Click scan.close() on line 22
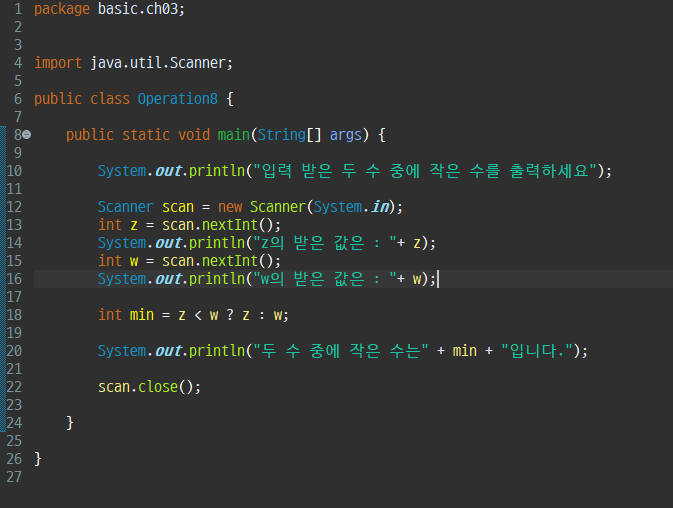The height and width of the screenshot is (508, 673). (x=146, y=387)
